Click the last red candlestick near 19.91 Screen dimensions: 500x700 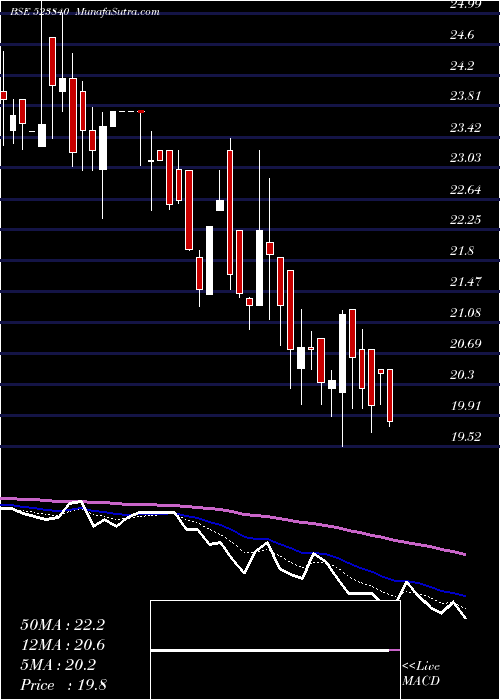pyautogui.click(x=390, y=396)
